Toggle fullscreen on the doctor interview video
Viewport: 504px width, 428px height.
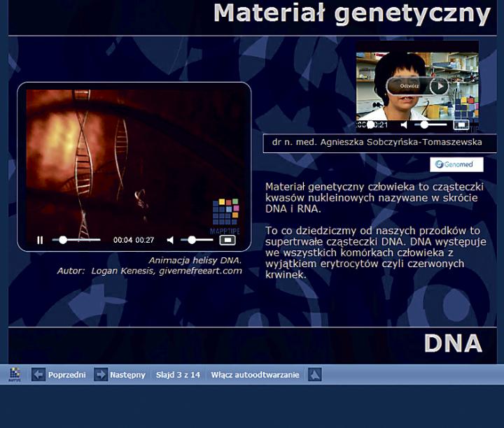point(460,124)
